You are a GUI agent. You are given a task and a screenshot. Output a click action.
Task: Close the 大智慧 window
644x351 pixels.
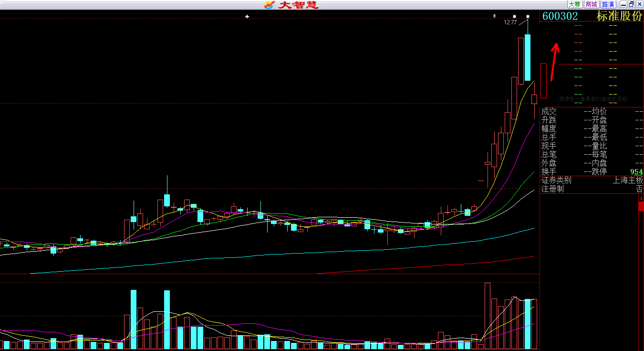tap(640, 4)
